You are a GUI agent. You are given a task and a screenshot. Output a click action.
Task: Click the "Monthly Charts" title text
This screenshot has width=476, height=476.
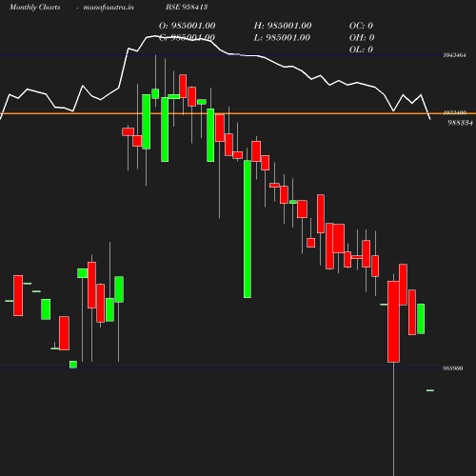[35, 7]
